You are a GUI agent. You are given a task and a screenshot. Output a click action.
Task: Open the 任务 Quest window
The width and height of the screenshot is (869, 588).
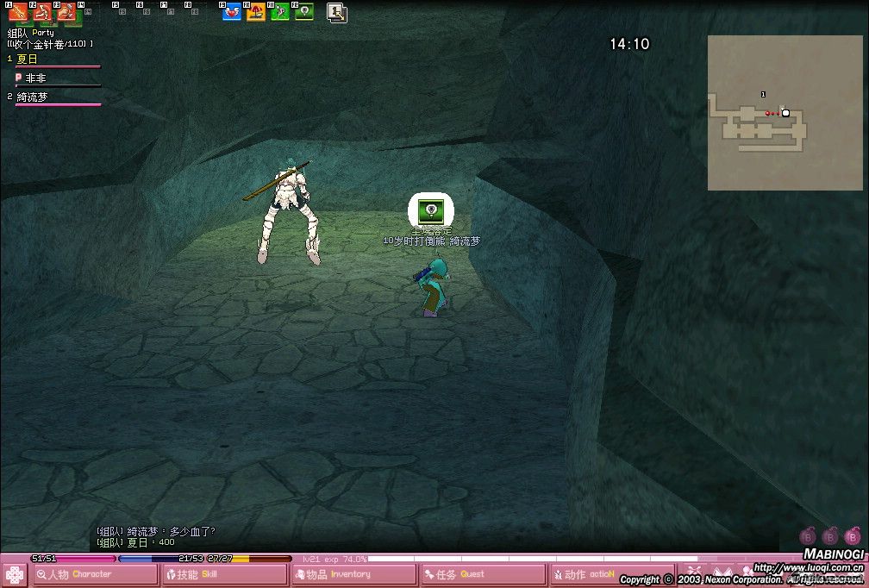pos(483,575)
